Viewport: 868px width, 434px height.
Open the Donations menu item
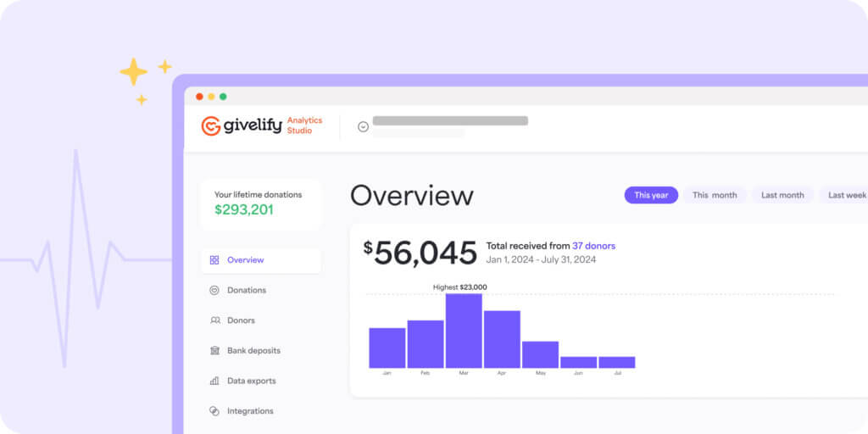(247, 290)
